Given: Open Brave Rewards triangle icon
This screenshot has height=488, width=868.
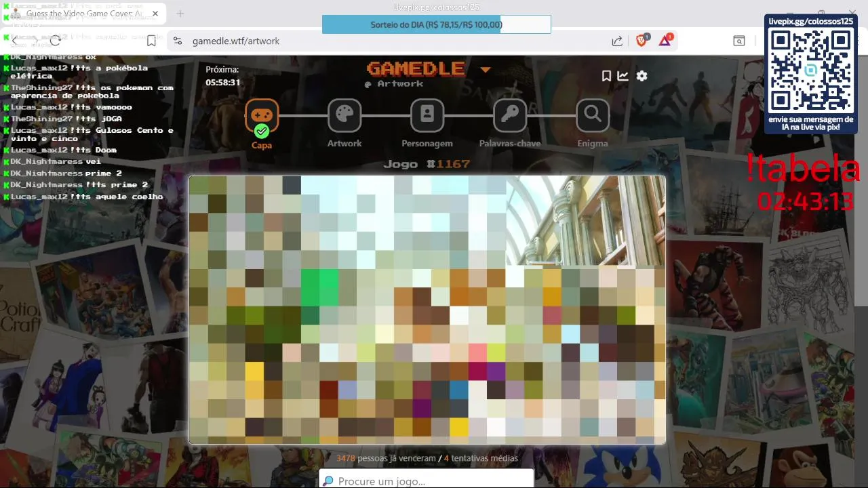Looking at the screenshot, I should point(665,41).
